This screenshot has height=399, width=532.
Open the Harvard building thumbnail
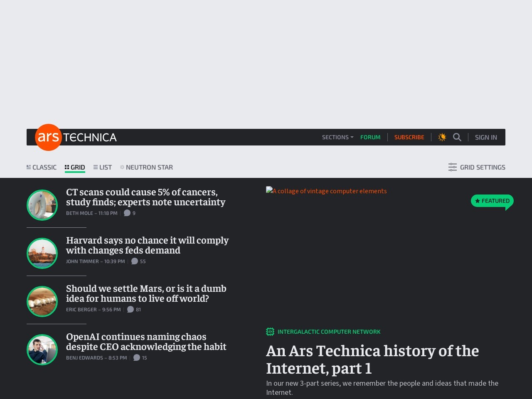tap(42, 253)
